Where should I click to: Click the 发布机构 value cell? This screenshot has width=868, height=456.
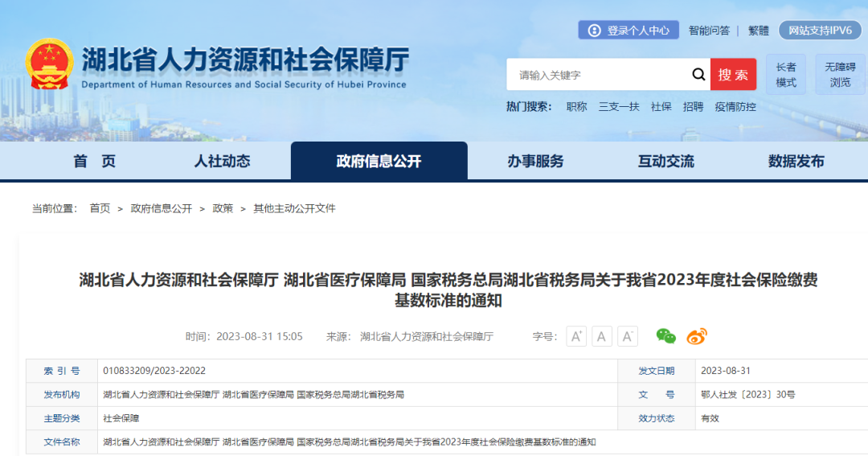coord(358,395)
